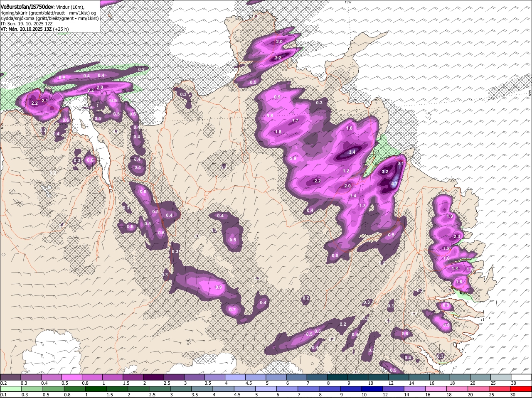
Task: Click the bright red swatch after 30, green scale
Action: 522,389
